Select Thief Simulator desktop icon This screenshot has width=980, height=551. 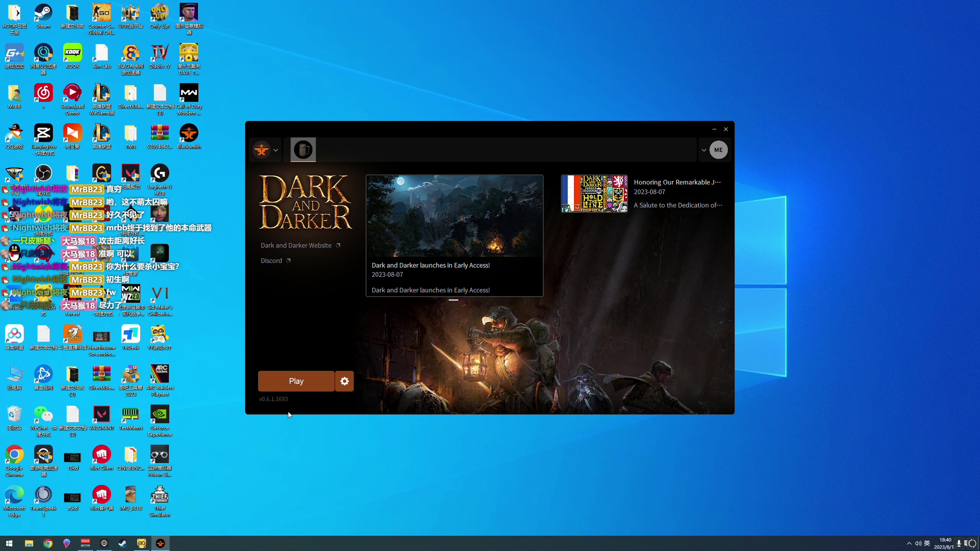pyautogui.click(x=160, y=501)
